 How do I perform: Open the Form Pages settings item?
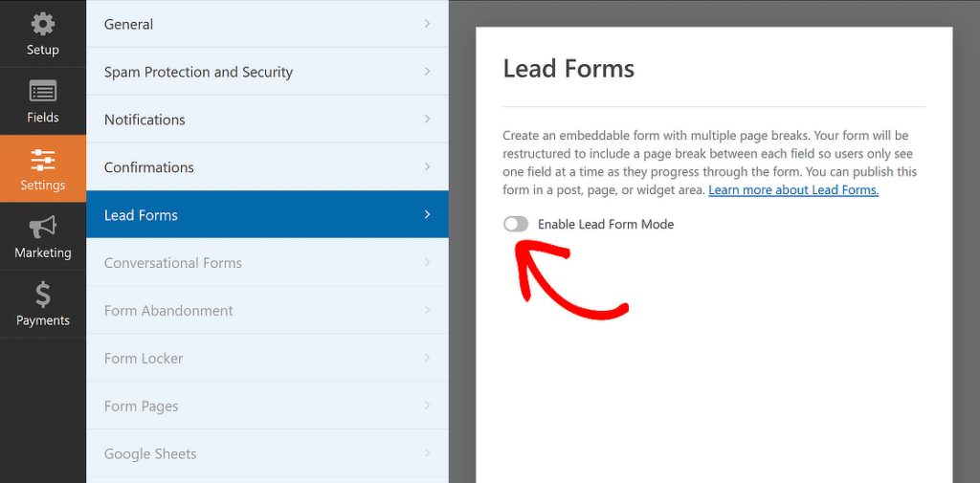click(141, 406)
